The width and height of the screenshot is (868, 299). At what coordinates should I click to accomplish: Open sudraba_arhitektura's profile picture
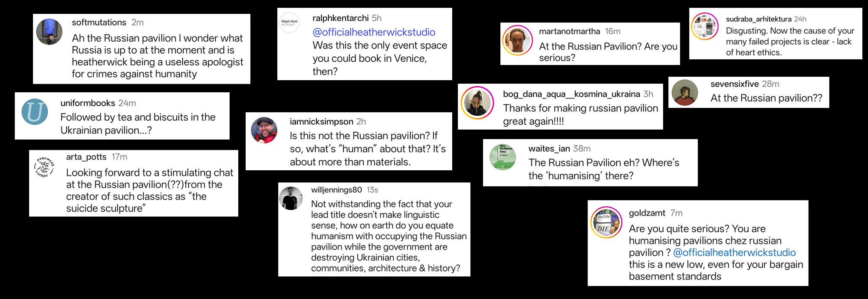click(x=705, y=26)
